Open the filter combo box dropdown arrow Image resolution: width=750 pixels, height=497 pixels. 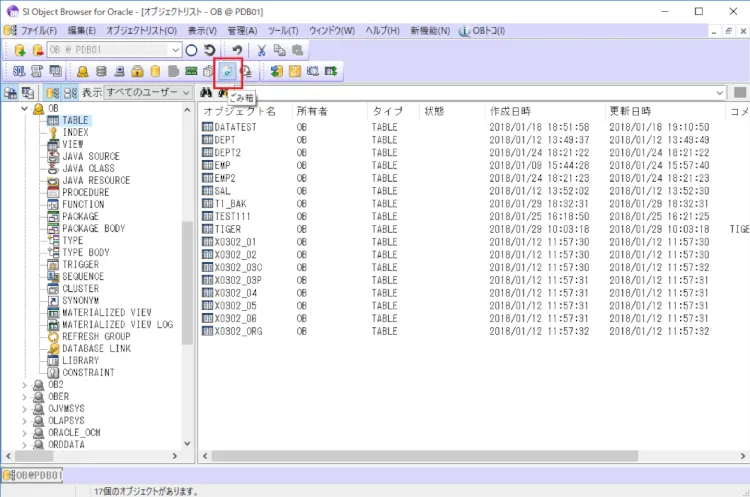(720, 93)
